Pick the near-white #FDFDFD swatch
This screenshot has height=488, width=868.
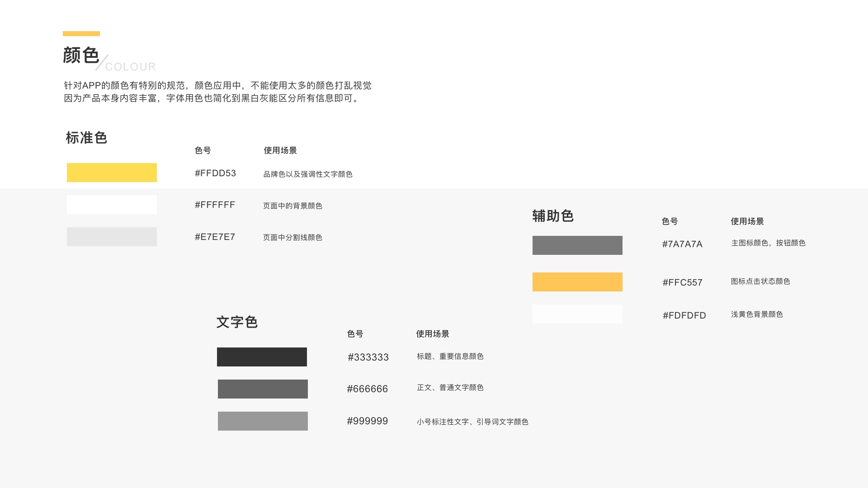point(577,314)
